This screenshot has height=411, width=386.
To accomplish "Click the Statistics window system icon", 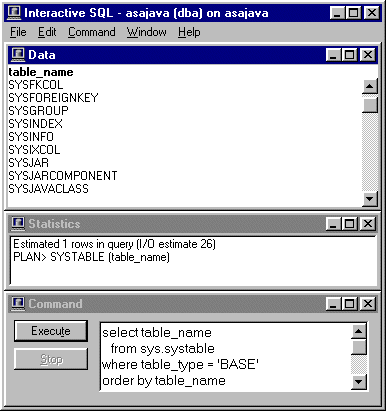I will (18, 224).
